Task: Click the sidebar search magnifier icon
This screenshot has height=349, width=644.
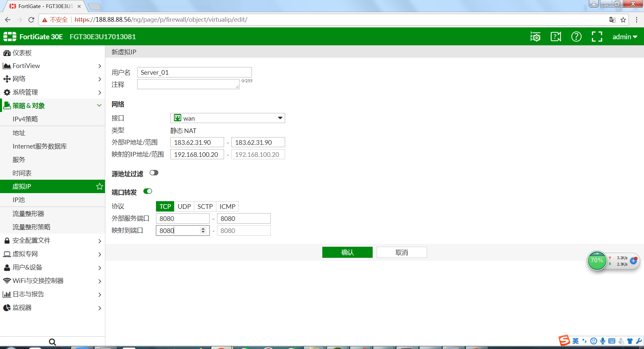Action: (x=52, y=342)
